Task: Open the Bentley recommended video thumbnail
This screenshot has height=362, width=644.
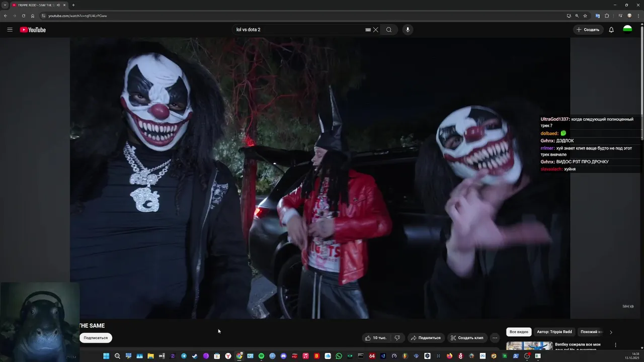Action: [x=529, y=345]
